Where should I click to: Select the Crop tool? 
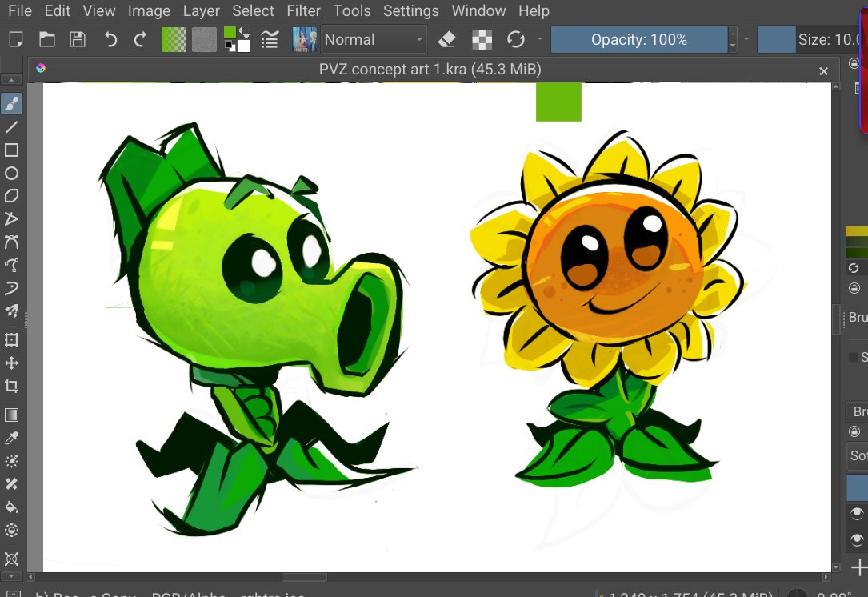(12, 386)
